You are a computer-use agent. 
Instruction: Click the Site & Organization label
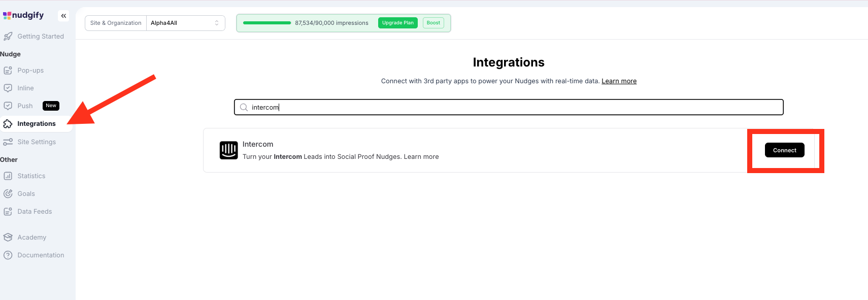click(x=116, y=23)
